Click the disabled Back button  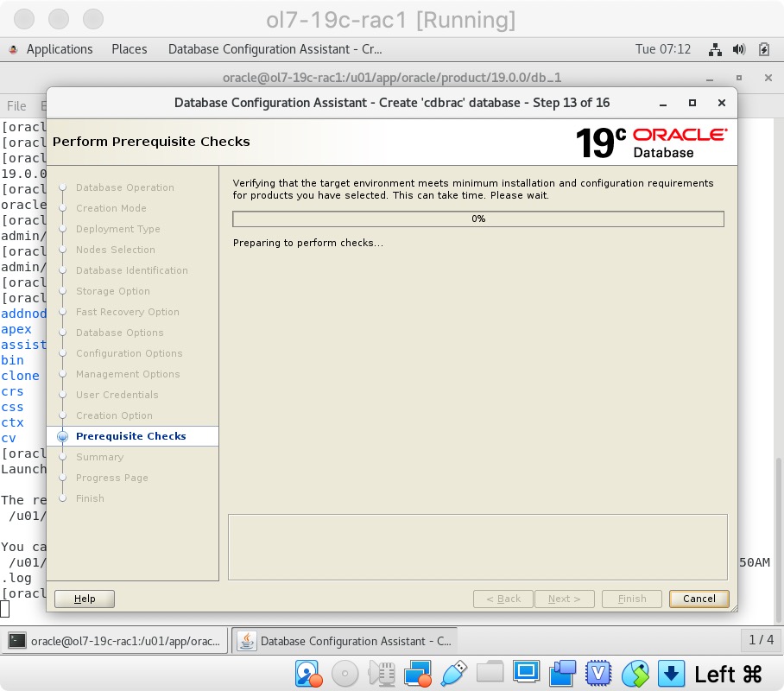[x=503, y=599]
